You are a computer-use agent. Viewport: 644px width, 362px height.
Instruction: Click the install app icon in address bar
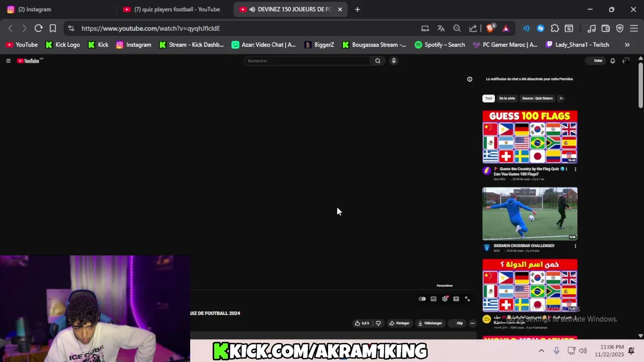click(425, 28)
